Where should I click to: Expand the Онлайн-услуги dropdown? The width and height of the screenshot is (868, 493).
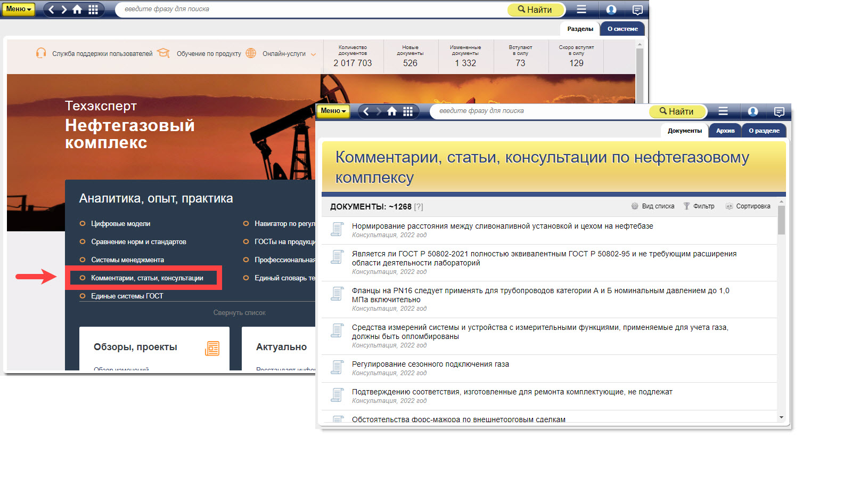point(289,54)
